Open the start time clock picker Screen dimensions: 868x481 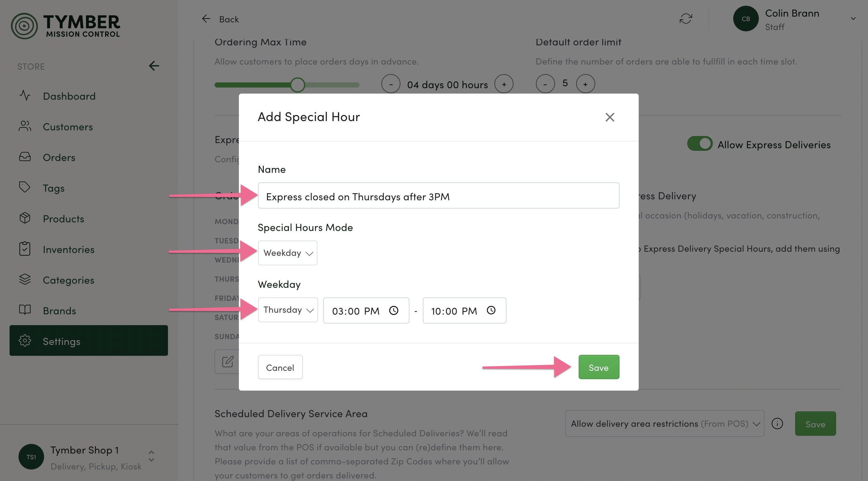393,310
